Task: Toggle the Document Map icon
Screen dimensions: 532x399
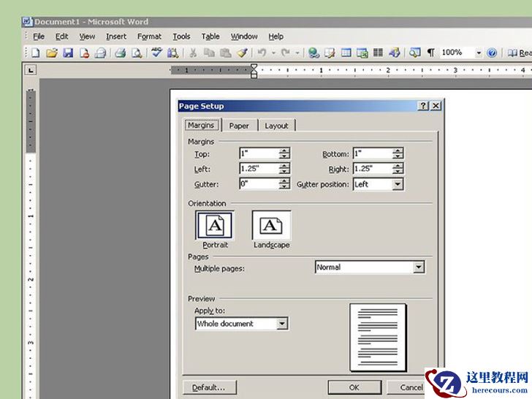Action: (414, 53)
